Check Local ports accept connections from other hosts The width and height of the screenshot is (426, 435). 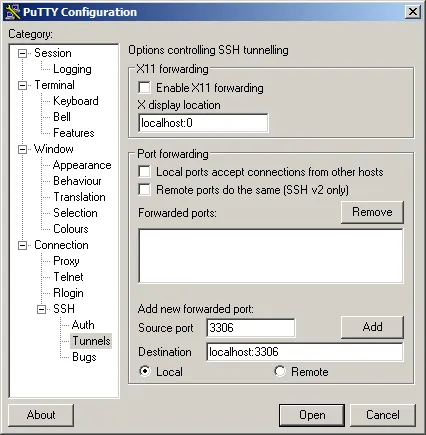pos(144,172)
